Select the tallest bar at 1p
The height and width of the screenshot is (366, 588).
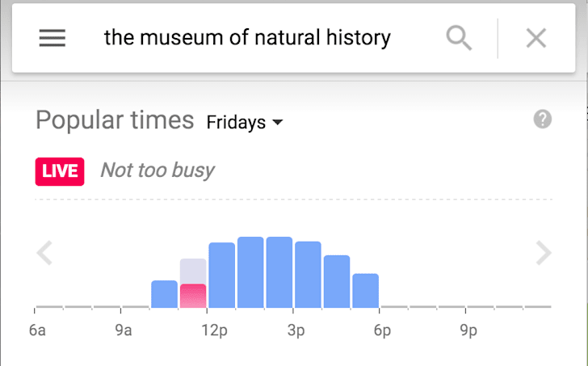pos(250,272)
